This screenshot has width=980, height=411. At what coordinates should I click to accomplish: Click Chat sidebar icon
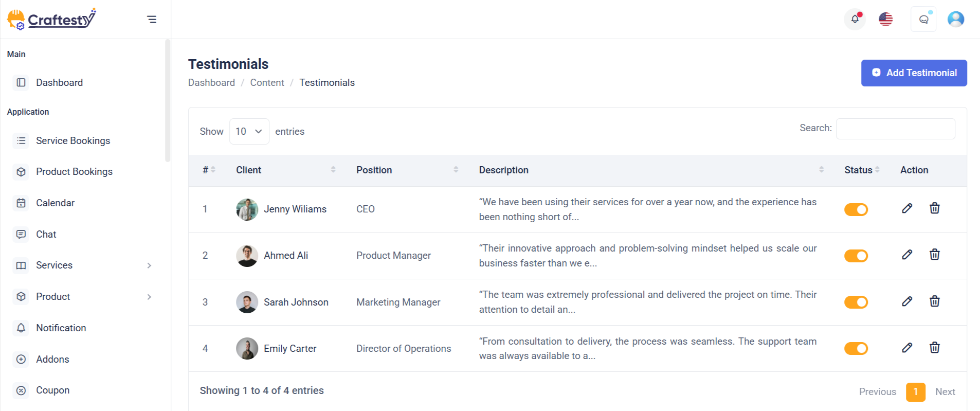coord(21,235)
